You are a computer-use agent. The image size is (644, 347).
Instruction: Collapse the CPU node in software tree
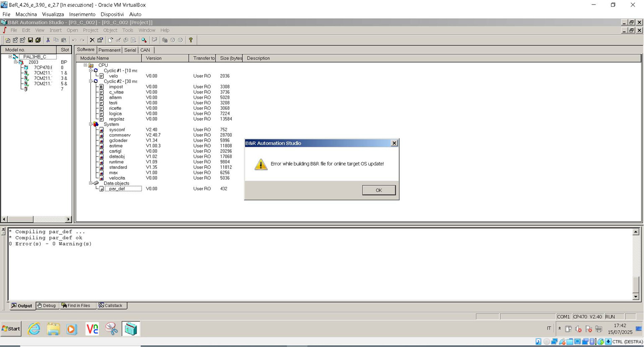(85, 65)
